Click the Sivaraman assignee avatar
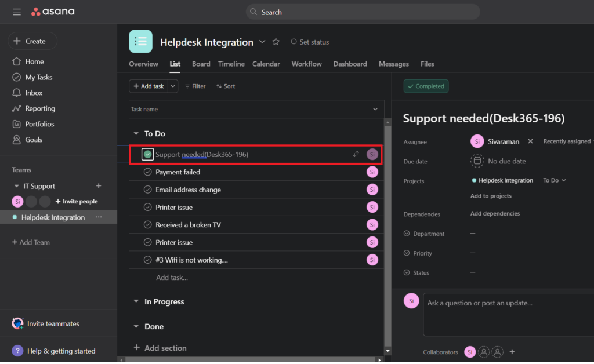This screenshot has width=594, height=364. pyautogui.click(x=477, y=141)
